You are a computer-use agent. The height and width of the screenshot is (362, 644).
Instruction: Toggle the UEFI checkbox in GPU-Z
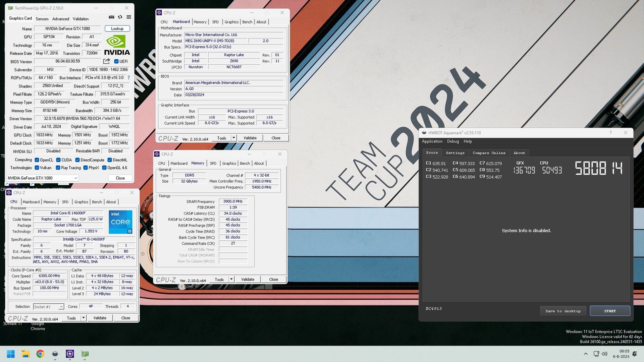(116, 61)
